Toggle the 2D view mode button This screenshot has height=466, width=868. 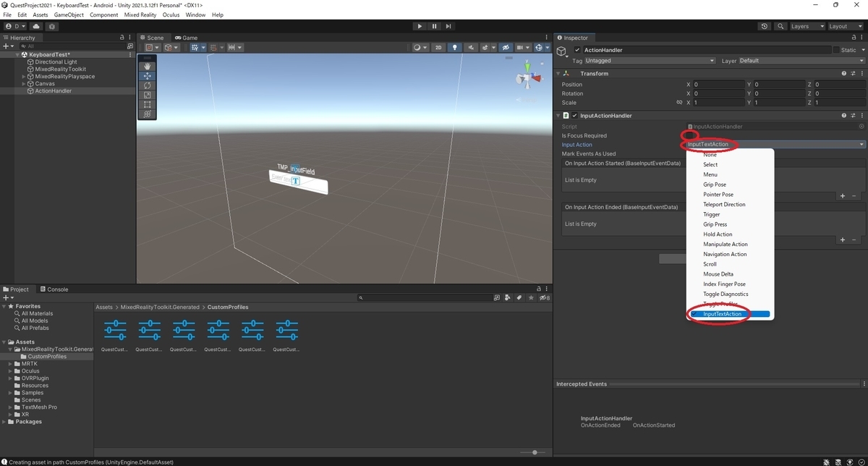(x=438, y=48)
